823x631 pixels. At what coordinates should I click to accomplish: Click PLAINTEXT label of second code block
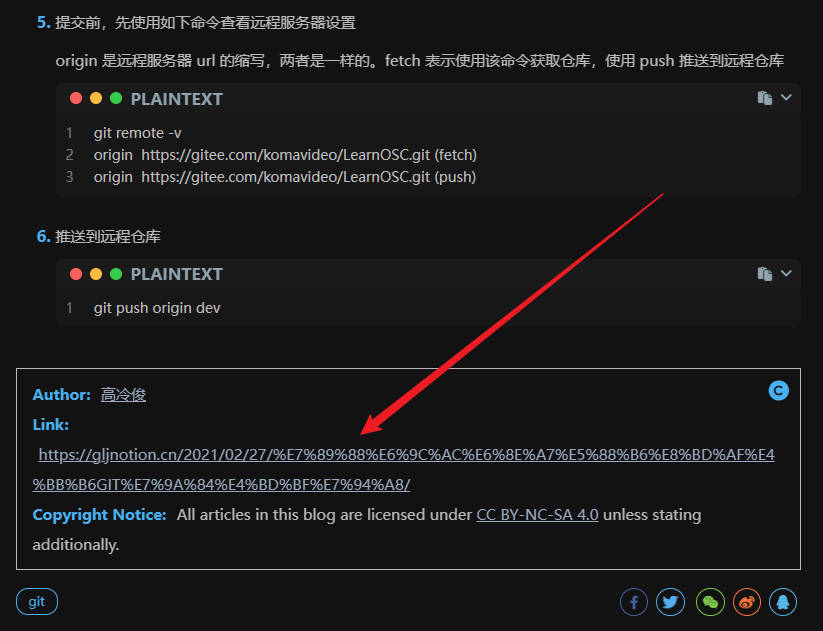pos(176,274)
